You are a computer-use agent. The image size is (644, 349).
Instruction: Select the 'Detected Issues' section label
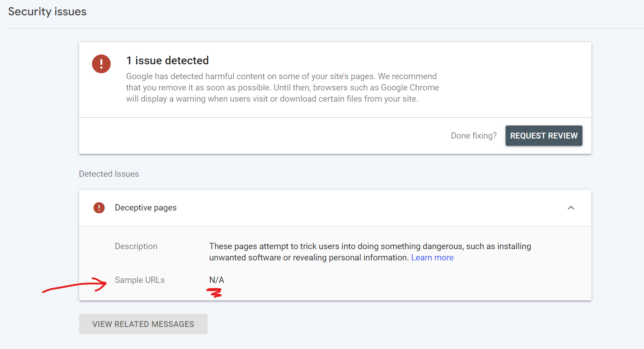(109, 174)
